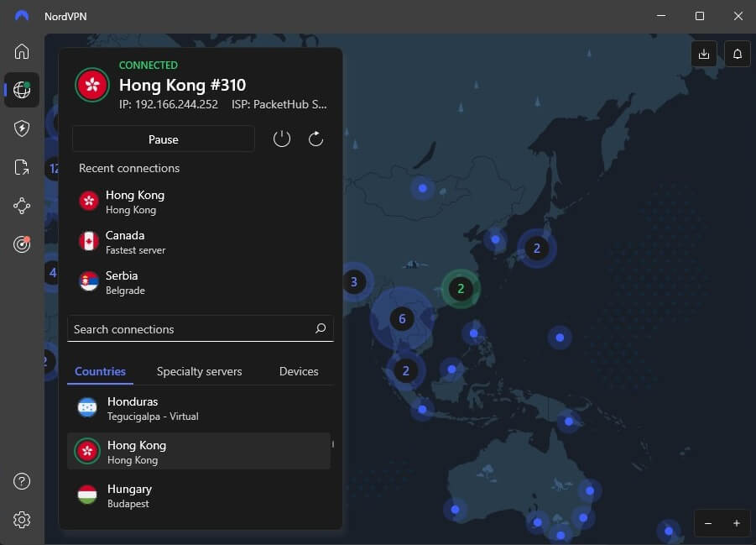Screen dimensions: 756x545
Task: Zoom out the map with minus button
Action: (x=708, y=523)
